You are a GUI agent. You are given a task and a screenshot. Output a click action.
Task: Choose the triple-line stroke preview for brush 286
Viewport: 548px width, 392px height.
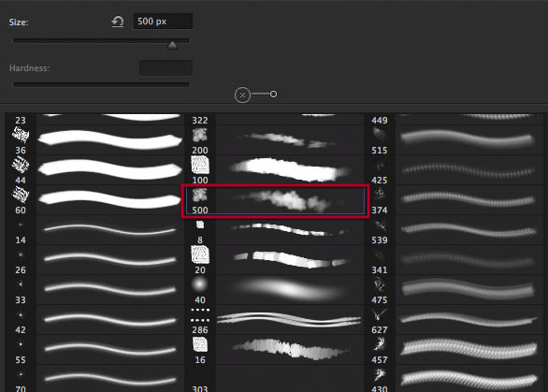[290, 320]
